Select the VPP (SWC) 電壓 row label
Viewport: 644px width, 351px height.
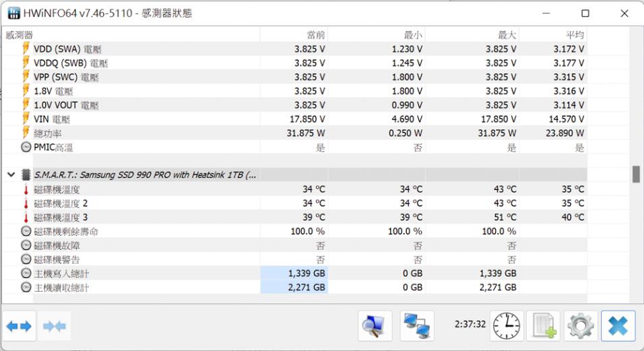pyautogui.click(x=66, y=77)
